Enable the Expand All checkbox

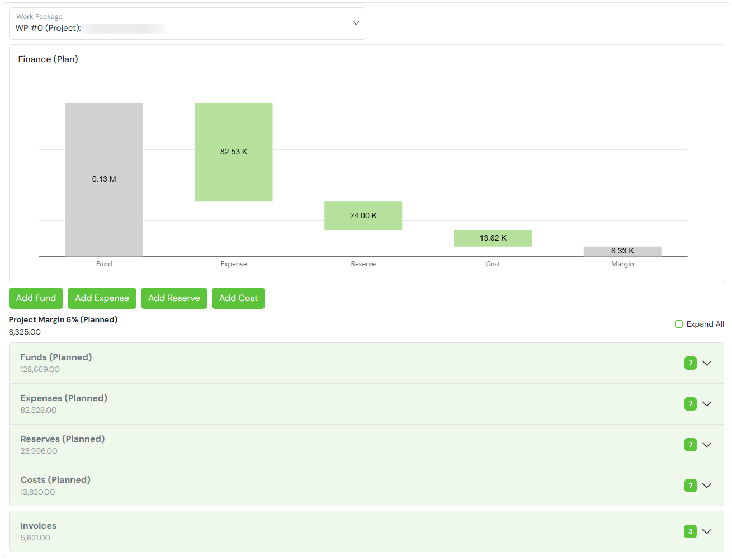[679, 324]
